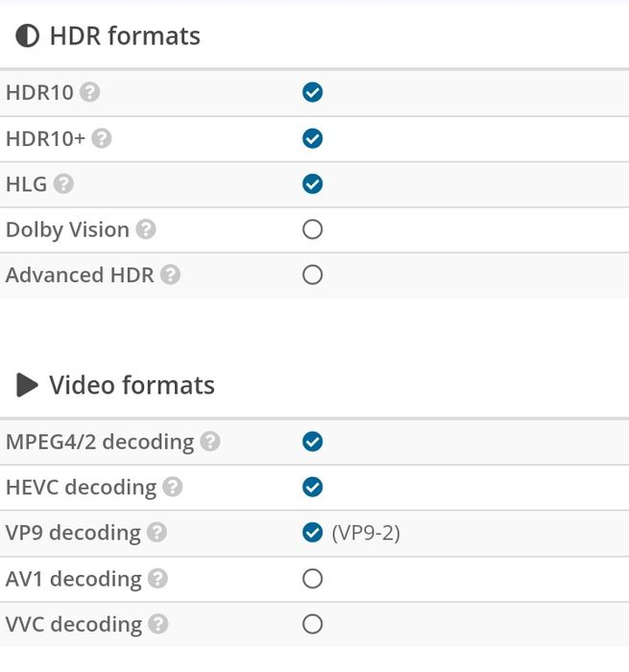Click the HEVC decoding question mark icon
Screen dimensions: 629x672
[x=172, y=487]
